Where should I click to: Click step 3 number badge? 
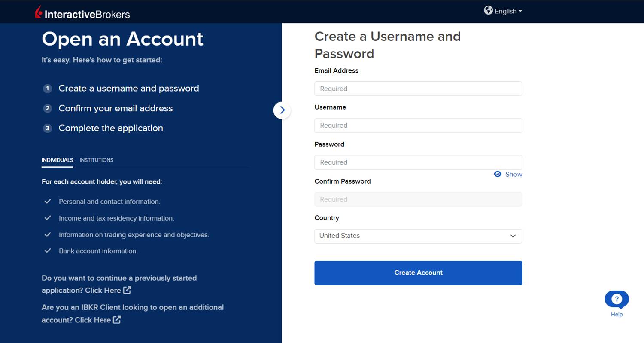(48, 128)
